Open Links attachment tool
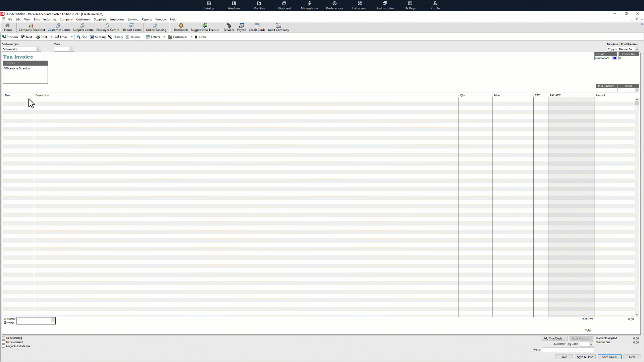 [x=200, y=37]
